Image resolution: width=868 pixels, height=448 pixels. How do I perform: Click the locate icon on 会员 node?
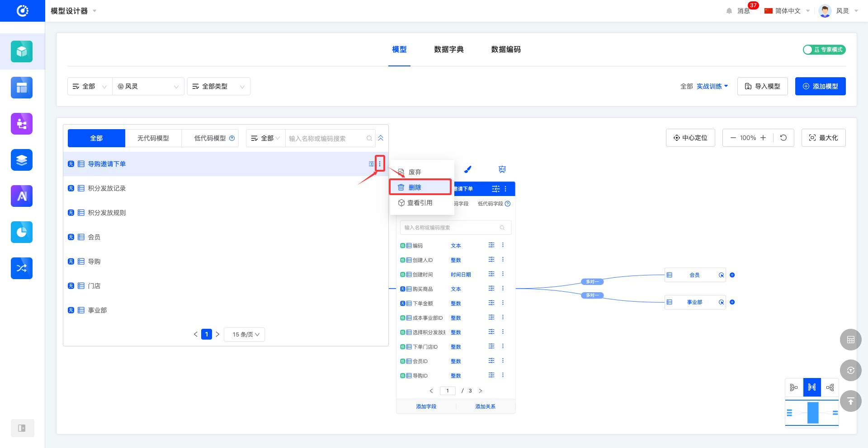coord(721,275)
